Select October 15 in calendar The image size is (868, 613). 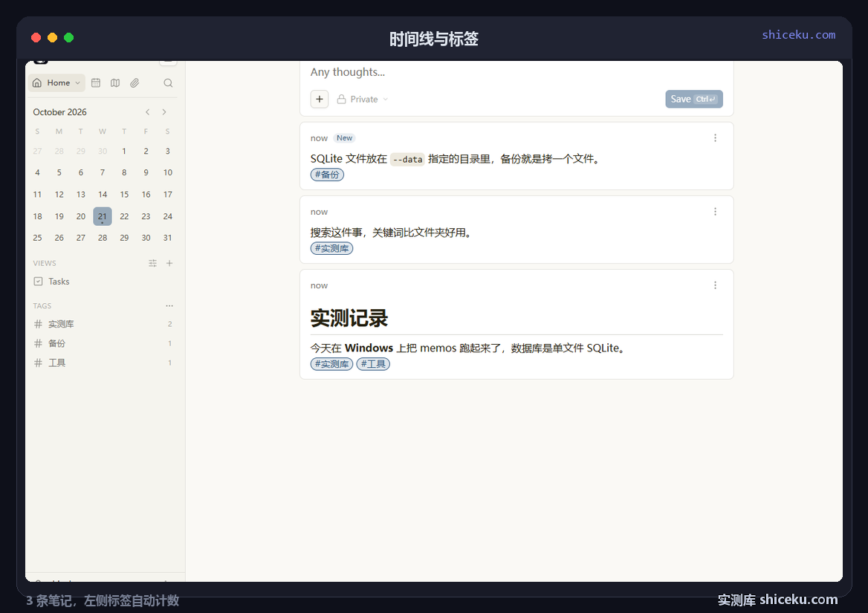(x=124, y=194)
